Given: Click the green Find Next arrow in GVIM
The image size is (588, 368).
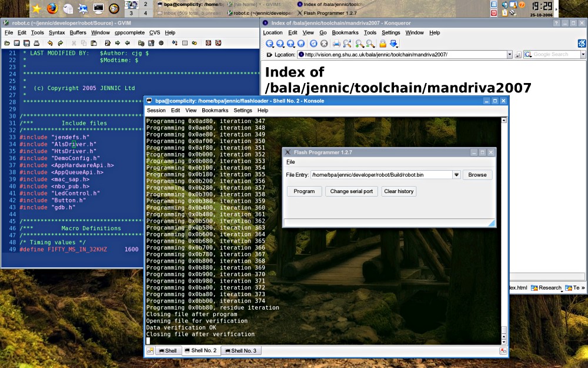Looking at the screenshot, I should (x=118, y=43).
